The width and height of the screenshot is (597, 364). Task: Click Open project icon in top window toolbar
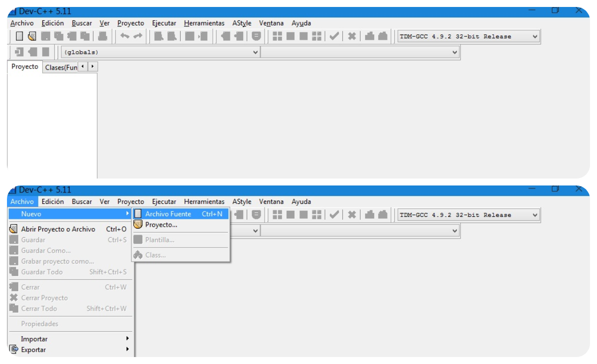(x=32, y=36)
